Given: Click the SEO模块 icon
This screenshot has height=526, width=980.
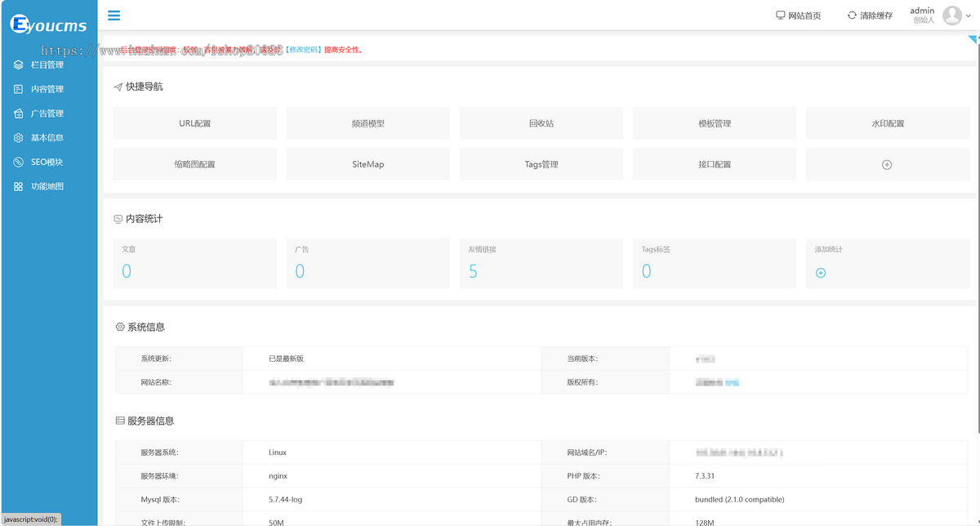Looking at the screenshot, I should coord(19,162).
